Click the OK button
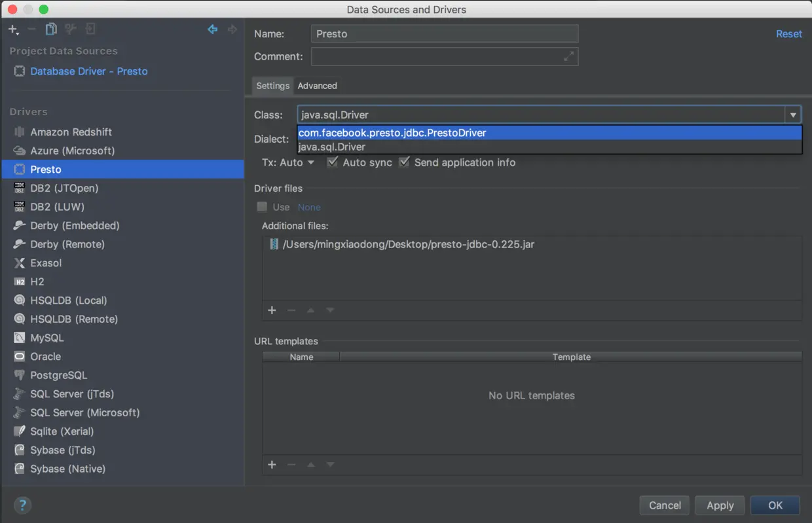812x523 pixels. click(x=775, y=505)
